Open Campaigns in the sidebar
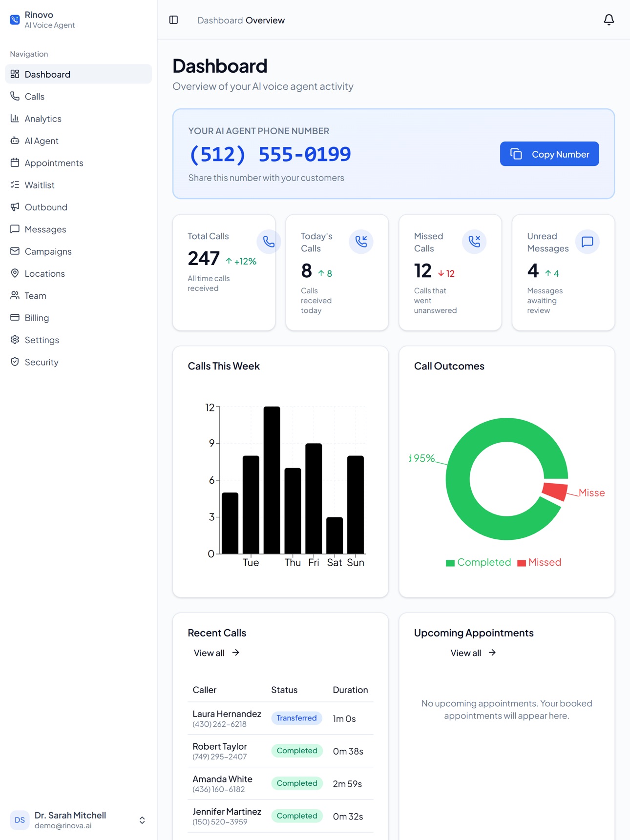 tap(78, 251)
